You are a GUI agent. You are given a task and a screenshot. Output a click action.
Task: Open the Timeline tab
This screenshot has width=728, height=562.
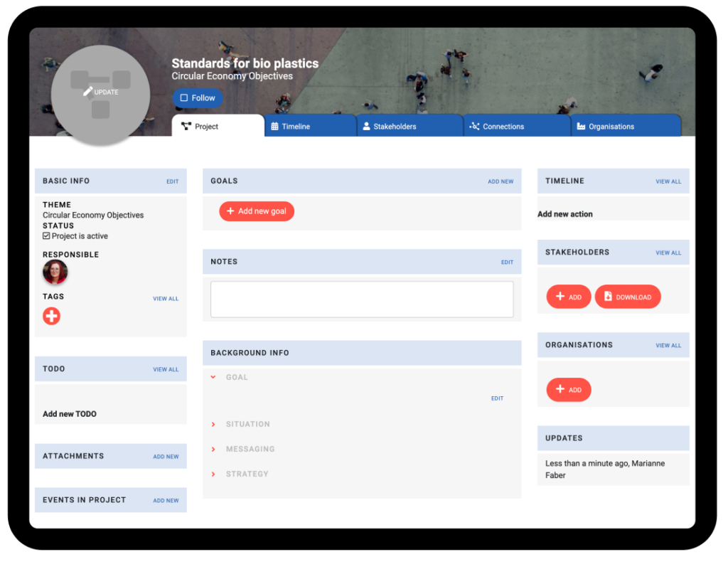[x=310, y=126]
